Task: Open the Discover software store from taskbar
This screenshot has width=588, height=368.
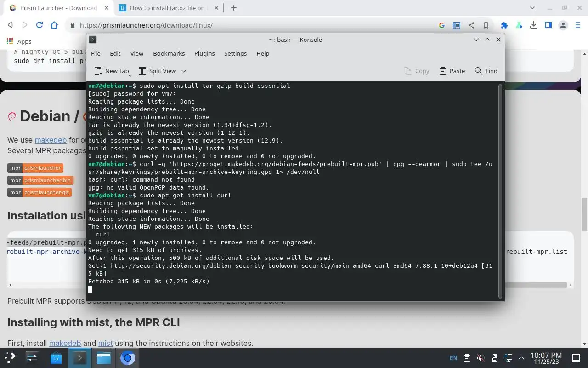Action: click(56, 358)
